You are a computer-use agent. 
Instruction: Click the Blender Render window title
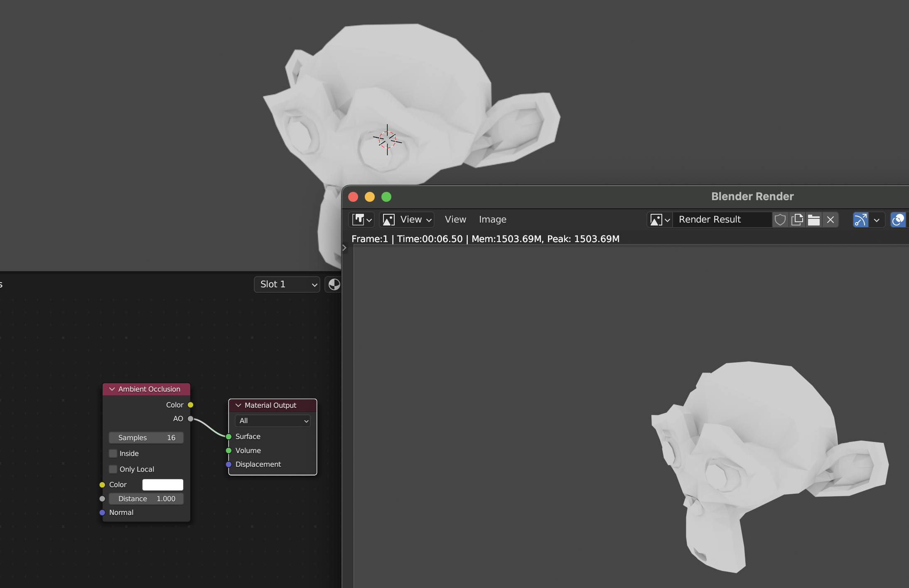pos(752,196)
